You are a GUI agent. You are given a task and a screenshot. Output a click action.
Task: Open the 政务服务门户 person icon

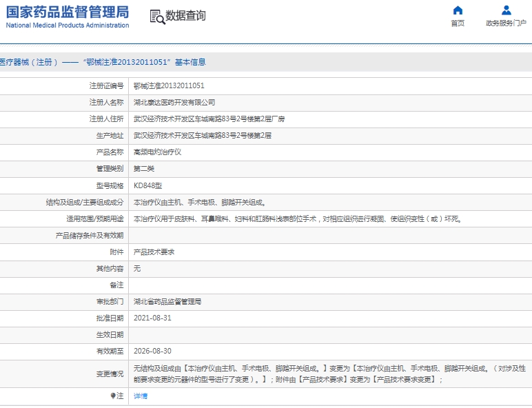(x=507, y=10)
